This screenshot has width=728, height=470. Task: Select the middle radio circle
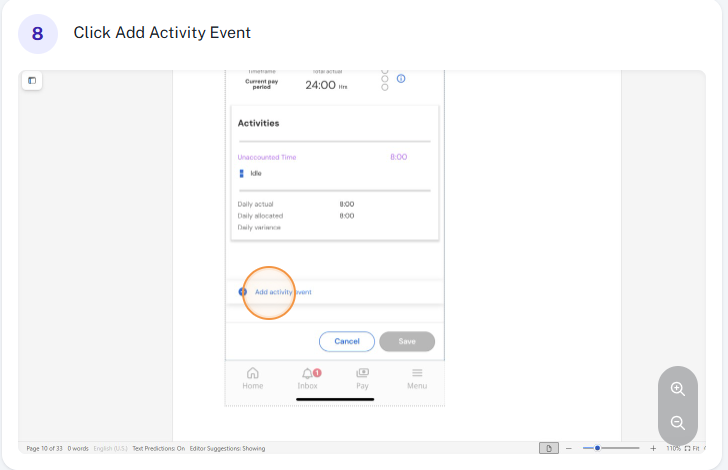tap(384, 79)
